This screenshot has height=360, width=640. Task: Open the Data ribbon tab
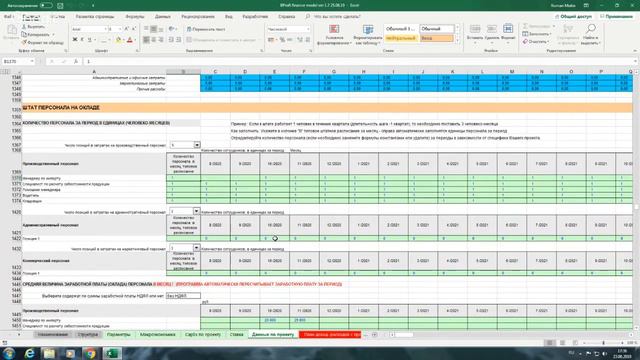(x=162, y=17)
